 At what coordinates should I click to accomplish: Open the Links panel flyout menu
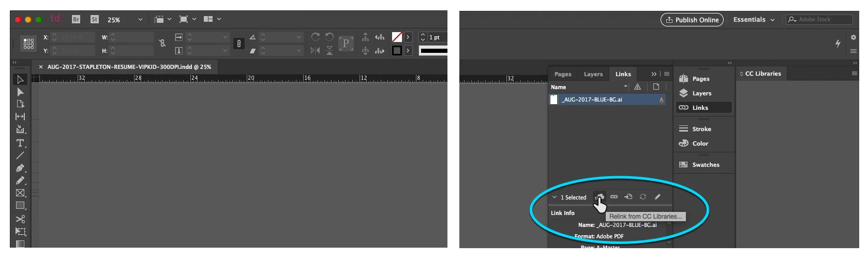point(667,74)
